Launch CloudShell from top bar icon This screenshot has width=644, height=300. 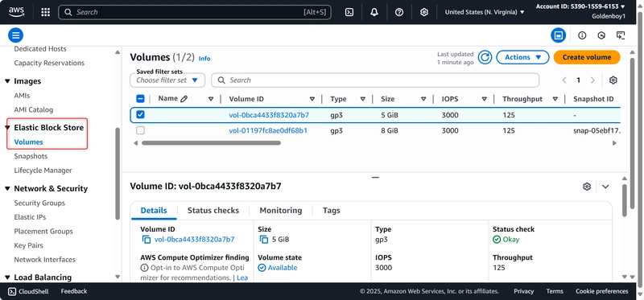349,12
